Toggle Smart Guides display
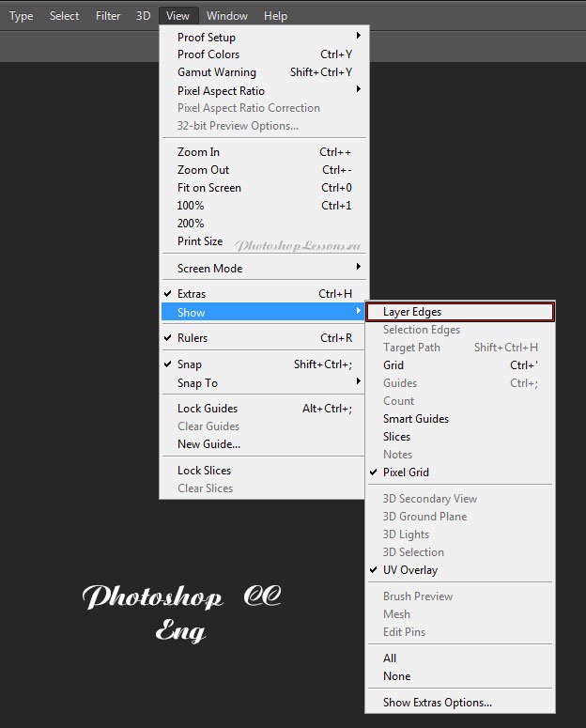This screenshot has width=586, height=728. tap(460, 419)
